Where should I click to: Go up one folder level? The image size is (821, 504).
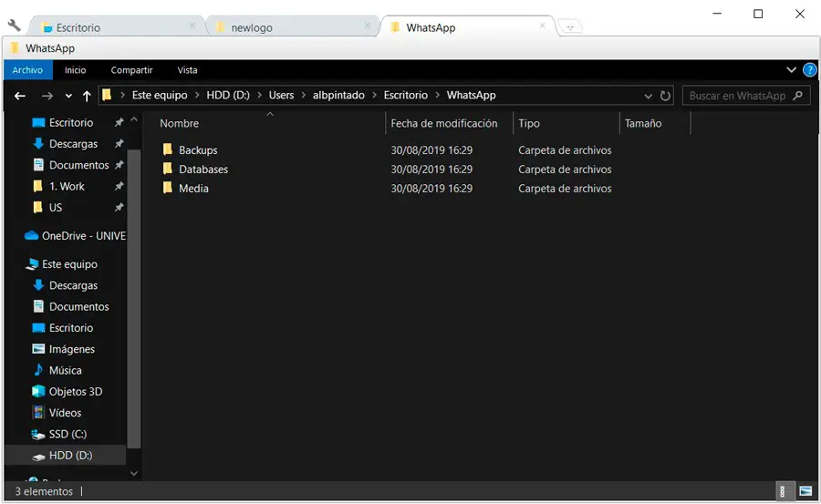(x=87, y=96)
